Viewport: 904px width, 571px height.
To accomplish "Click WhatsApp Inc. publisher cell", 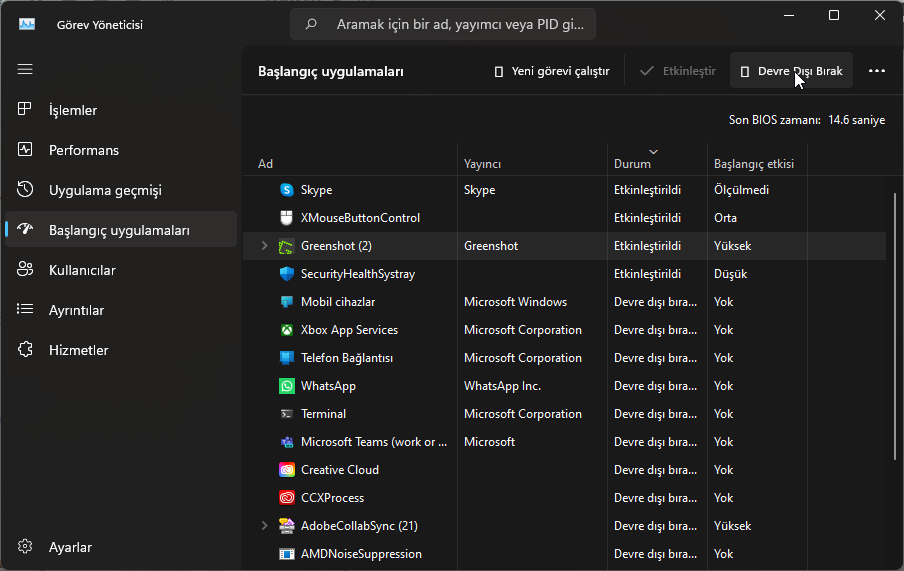I will (502, 386).
